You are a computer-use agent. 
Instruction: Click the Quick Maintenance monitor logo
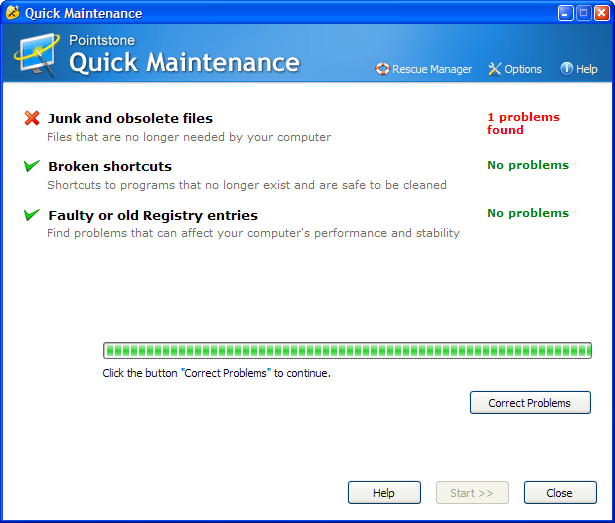pyautogui.click(x=37, y=54)
